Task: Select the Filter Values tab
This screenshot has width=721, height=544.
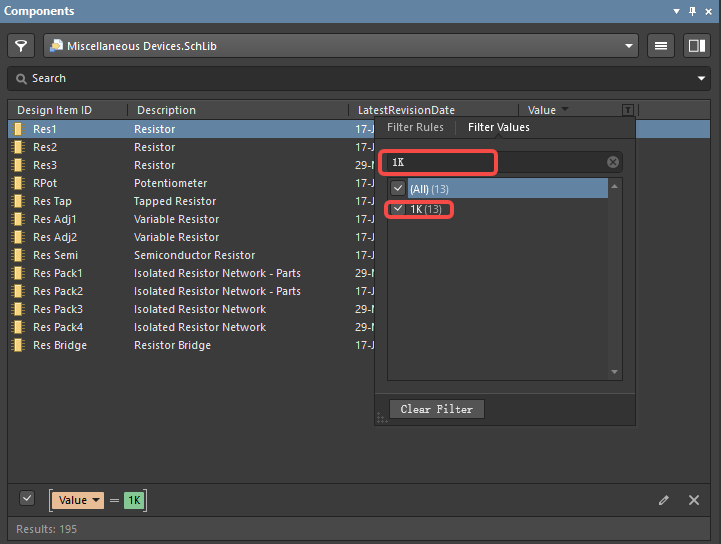Action: click(x=499, y=127)
